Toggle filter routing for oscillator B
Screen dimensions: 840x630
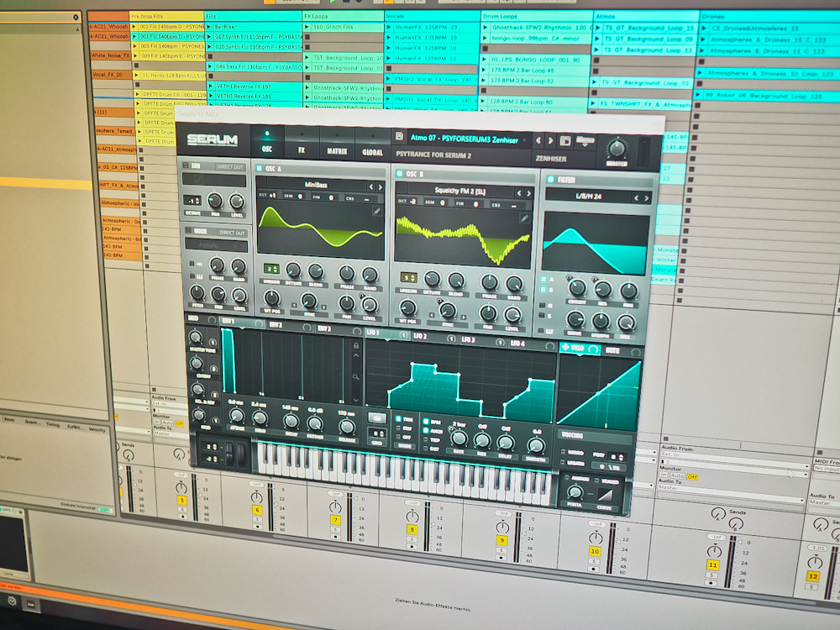[x=543, y=290]
